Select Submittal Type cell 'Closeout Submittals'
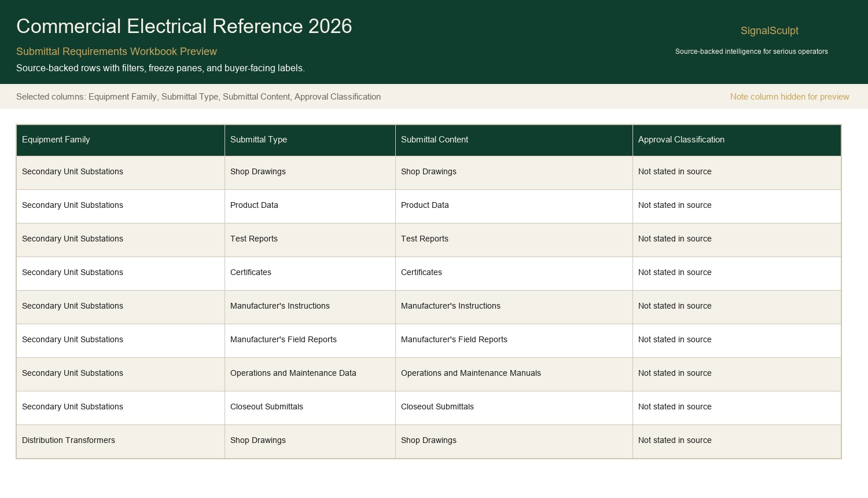This screenshot has height=498, width=868. coord(310,408)
